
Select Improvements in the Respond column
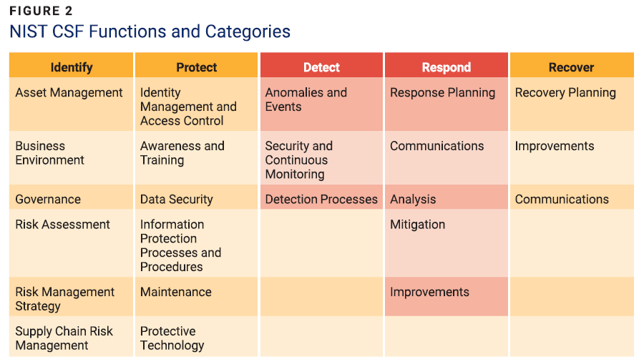point(429,292)
